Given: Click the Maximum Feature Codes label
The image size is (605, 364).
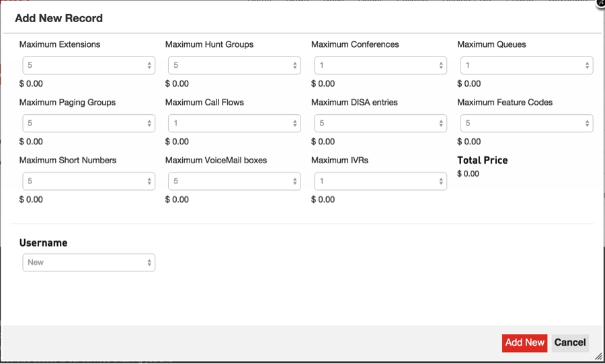Looking at the screenshot, I should (505, 103).
